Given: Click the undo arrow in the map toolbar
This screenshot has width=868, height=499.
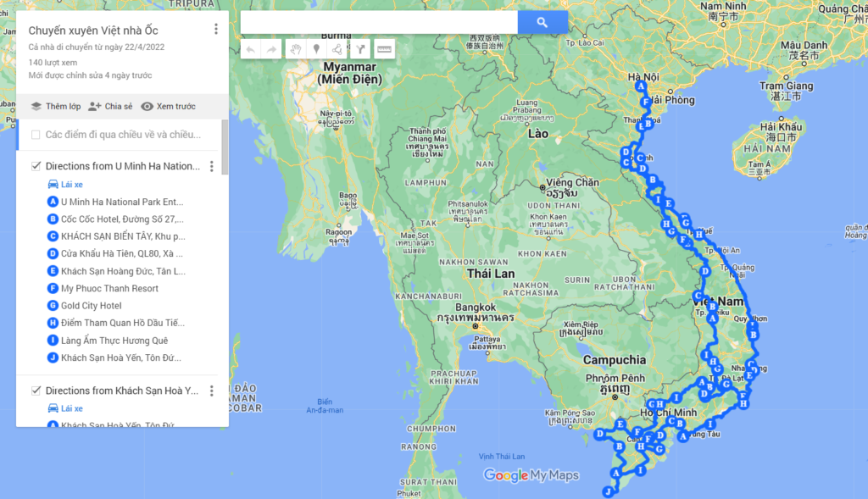Looking at the screenshot, I should [x=251, y=49].
